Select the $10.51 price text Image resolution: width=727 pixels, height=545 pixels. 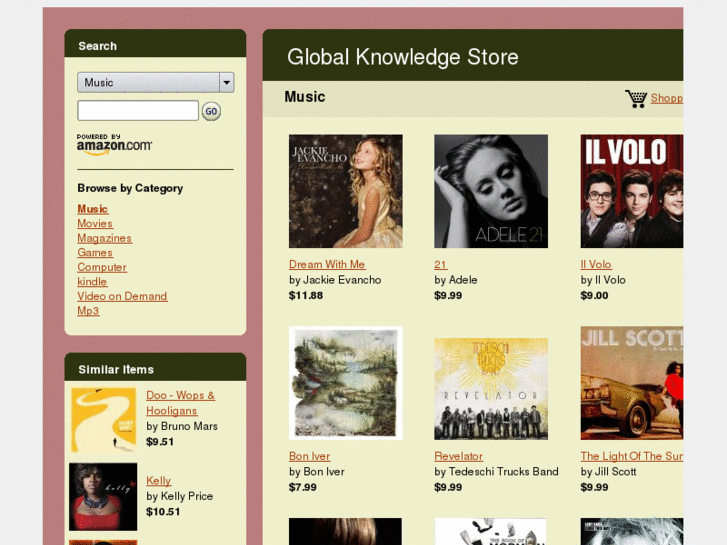163,512
